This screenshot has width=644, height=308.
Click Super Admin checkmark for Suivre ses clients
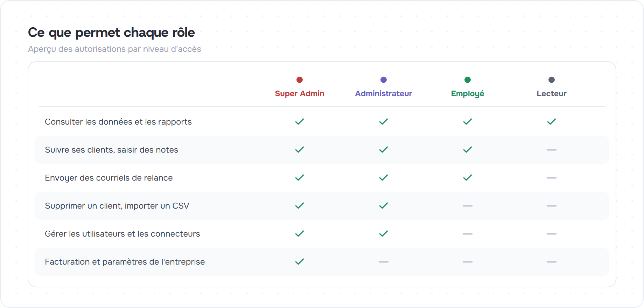pyautogui.click(x=300, y=150)
